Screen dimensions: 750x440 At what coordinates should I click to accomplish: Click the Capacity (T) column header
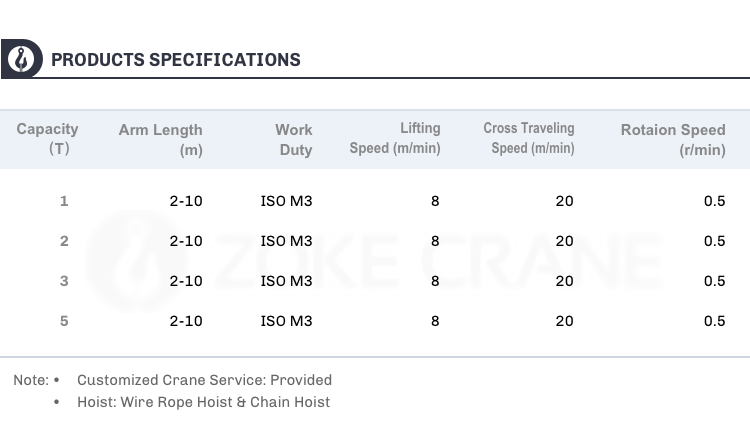point(47,139)
